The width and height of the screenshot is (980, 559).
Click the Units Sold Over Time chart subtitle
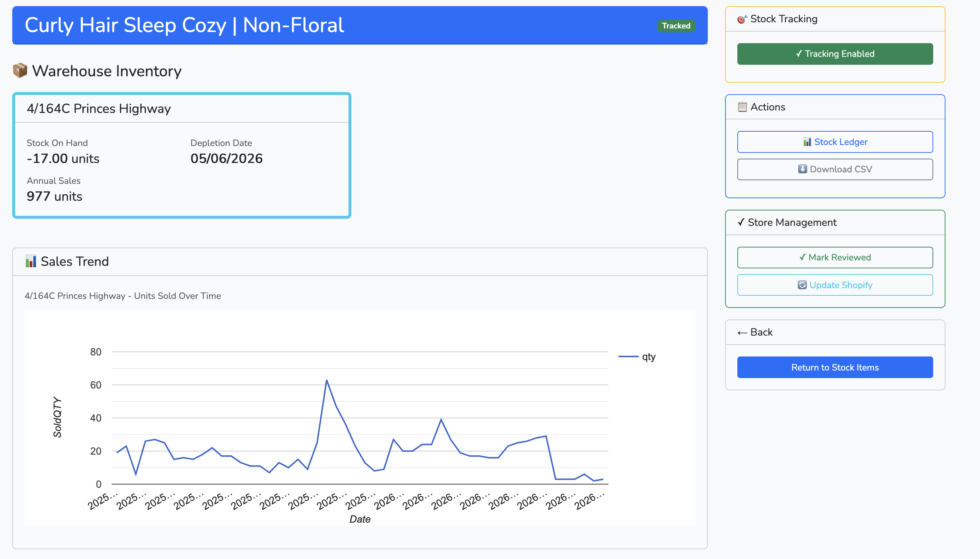(122, 296)
